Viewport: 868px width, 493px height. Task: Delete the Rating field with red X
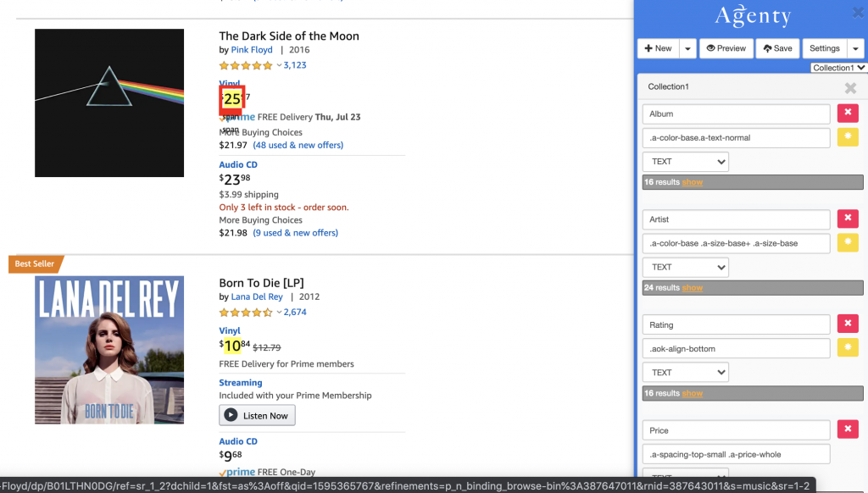[848, 324]
